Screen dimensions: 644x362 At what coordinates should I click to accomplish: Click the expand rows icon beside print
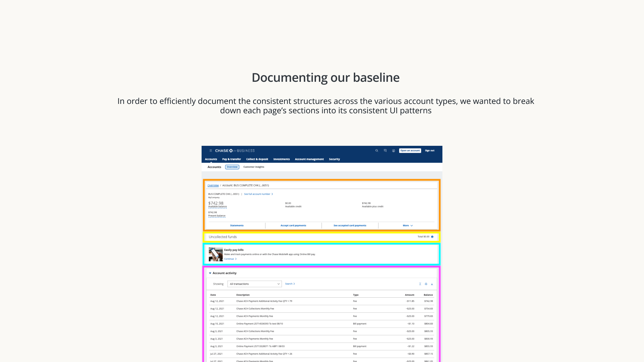[420, 284]
